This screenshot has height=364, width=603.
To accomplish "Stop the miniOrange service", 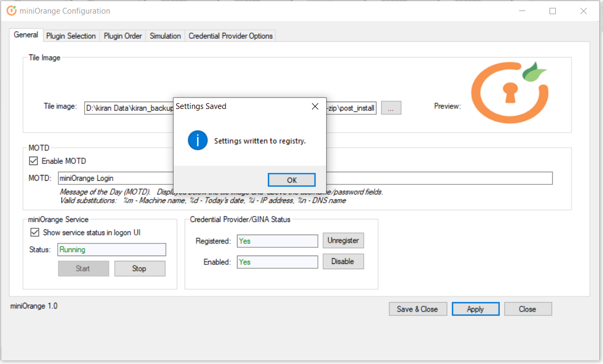I will click(x=140, y=268).
